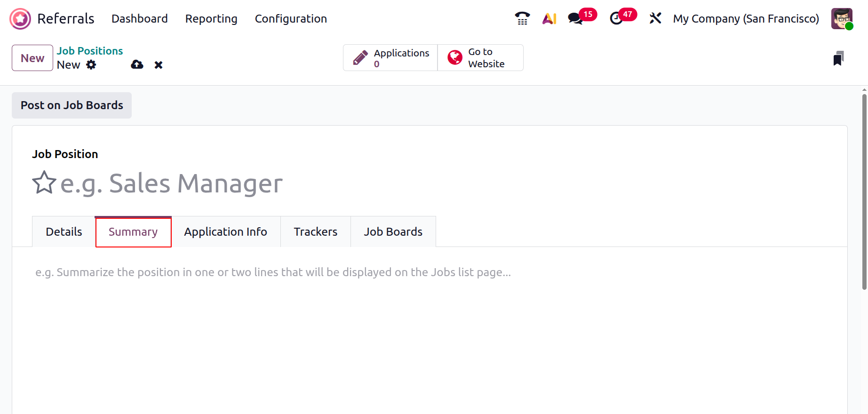The height and width of the screenshot is (414, 868).
Task: Click the Post on Job Boards button
Action: pos(72,105)
